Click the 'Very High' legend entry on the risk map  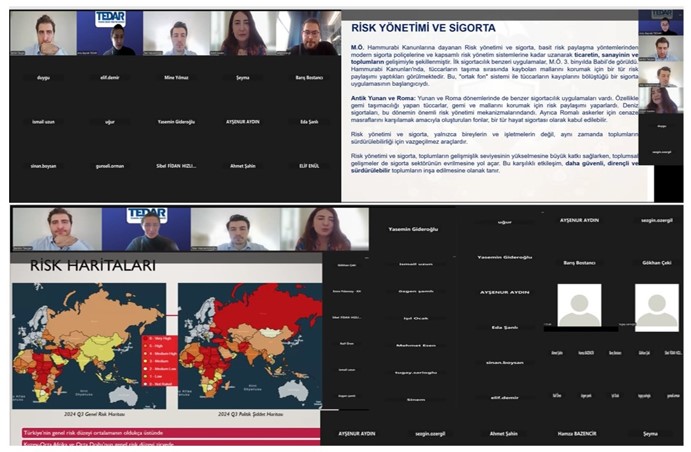pyautogui.click(x=159, y=338)
